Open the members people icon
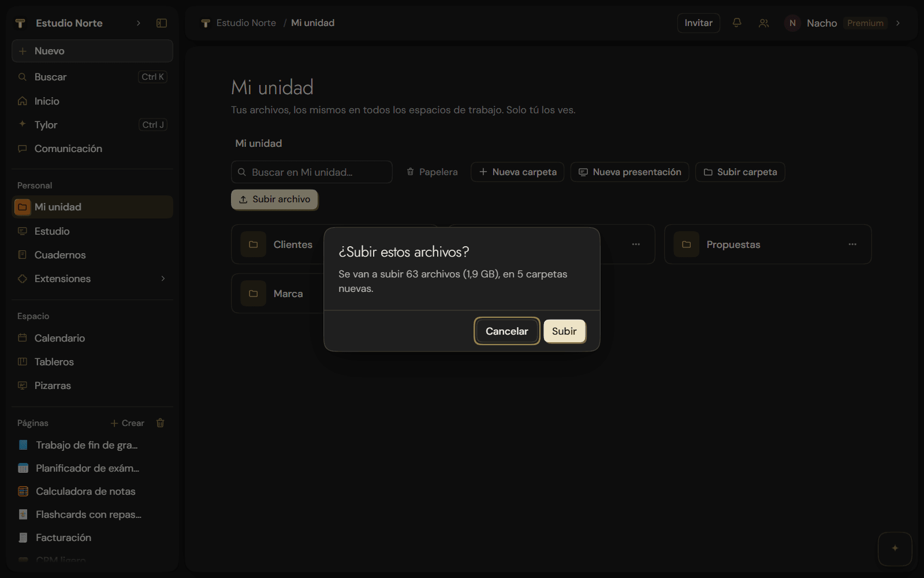This screenshot has height=578, width=924. pos(763,23)
